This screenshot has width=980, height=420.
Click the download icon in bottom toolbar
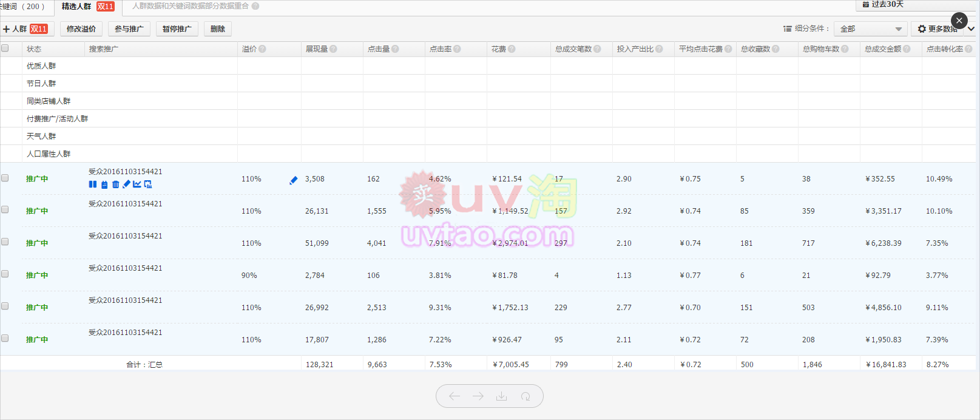[501, 396]
